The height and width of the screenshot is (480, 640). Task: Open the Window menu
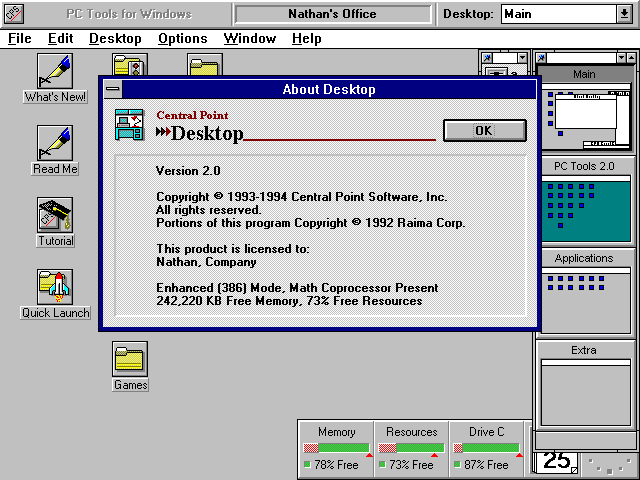click(249, 38)
